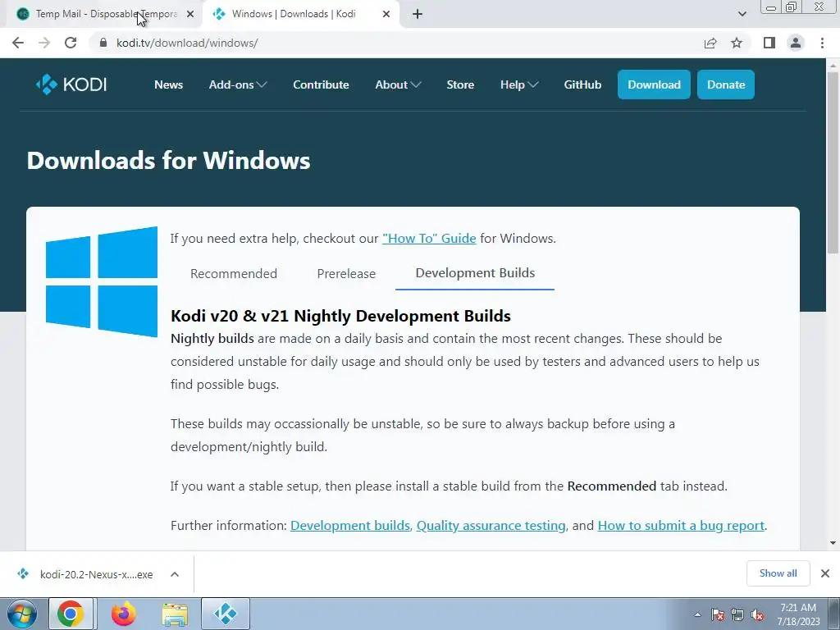
Task: Click Show all downloads button
Action: point(778,573)
